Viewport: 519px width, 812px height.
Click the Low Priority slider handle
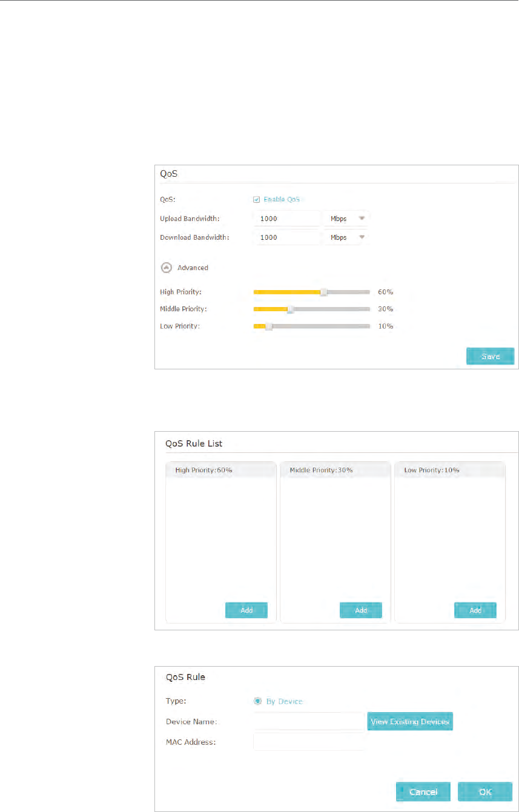pyautogui.click(x=269, y=326)
